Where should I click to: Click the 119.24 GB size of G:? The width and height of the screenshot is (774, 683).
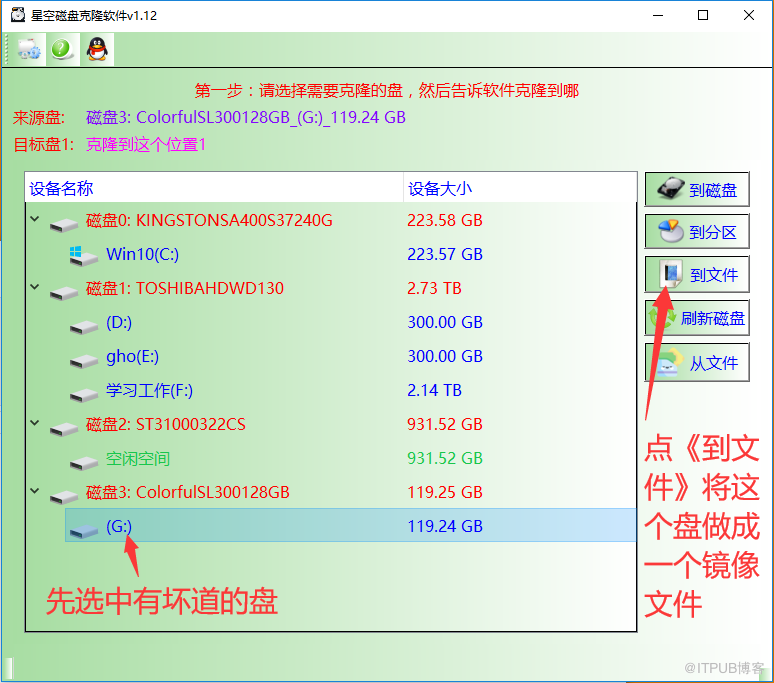(445, 526)
